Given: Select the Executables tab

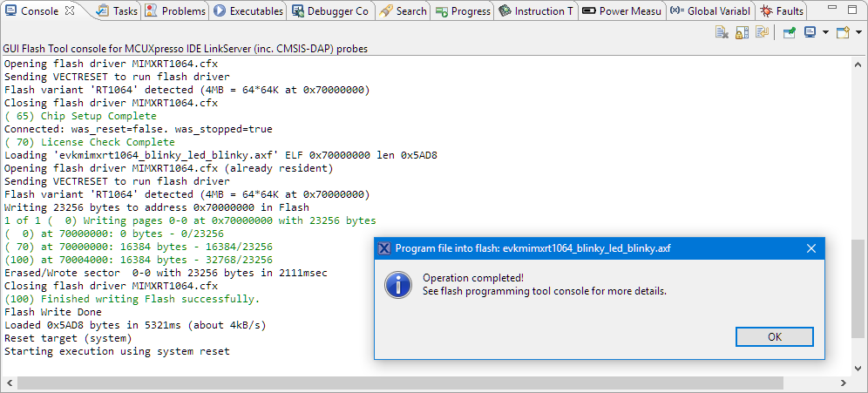Looking at the screenshot, I should coord(248,11).
